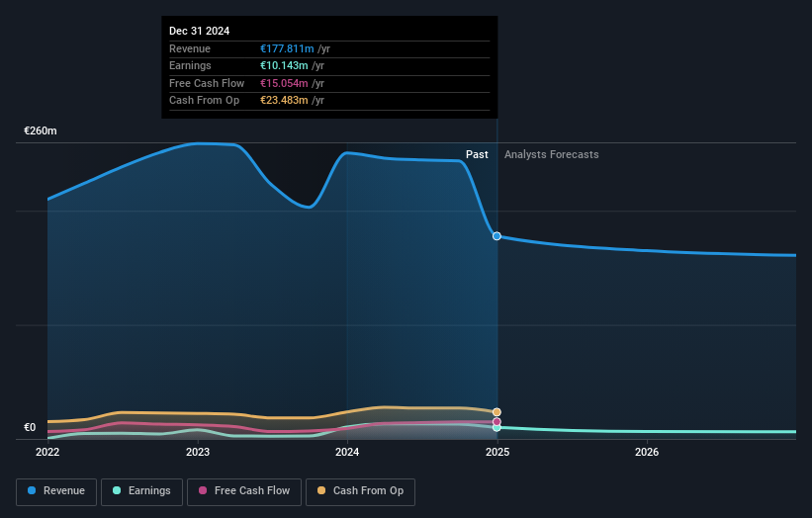
Task: Click the €0 y-axis label
Action: [30, 427]
